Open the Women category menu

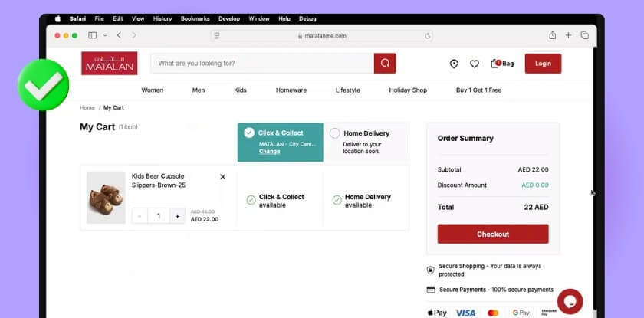point(152,90)
